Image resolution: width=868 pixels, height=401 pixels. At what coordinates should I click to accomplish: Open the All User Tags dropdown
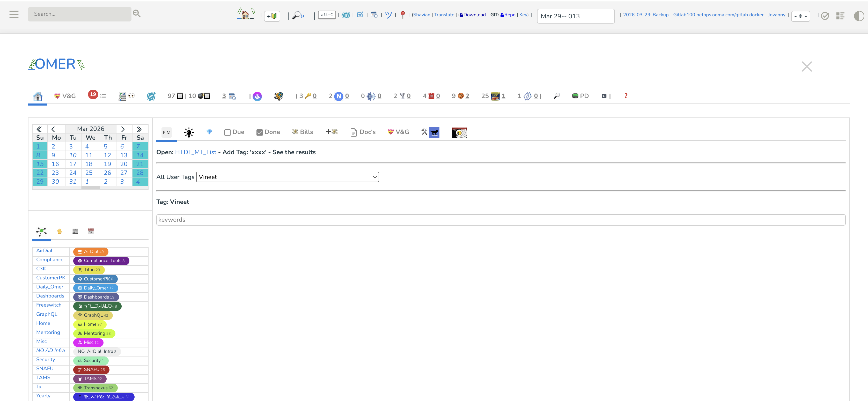288,177
